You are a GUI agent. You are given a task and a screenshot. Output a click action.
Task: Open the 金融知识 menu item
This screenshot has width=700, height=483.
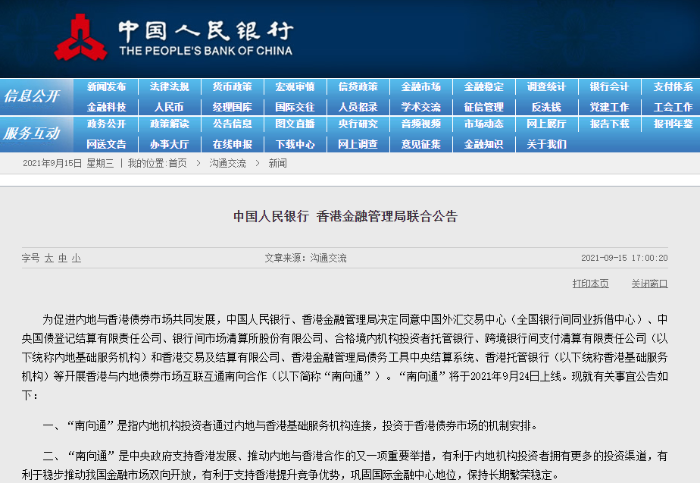pyautogui.click(x=484, y=144)
